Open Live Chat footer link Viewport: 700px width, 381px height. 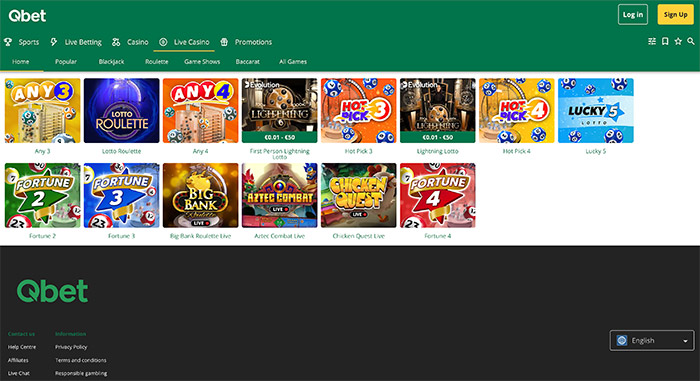[18, 373]
